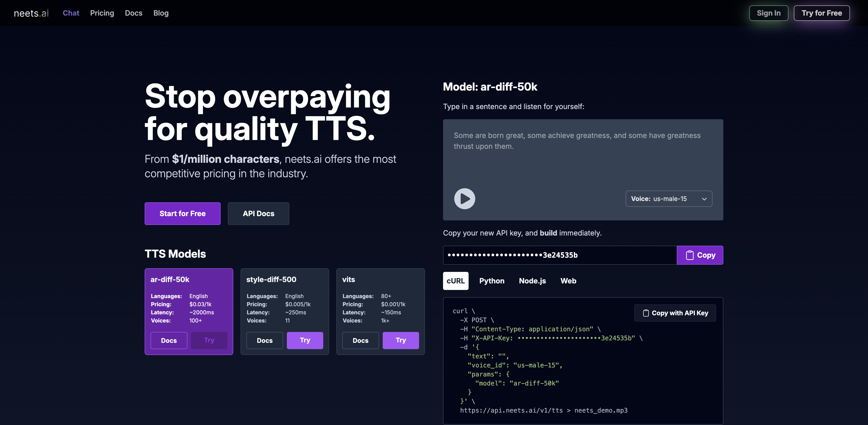Viewport: 868px width, 425px height.
Task: Click the 80+ languages value
Action: pyautogui.click(x=386, y=296)
